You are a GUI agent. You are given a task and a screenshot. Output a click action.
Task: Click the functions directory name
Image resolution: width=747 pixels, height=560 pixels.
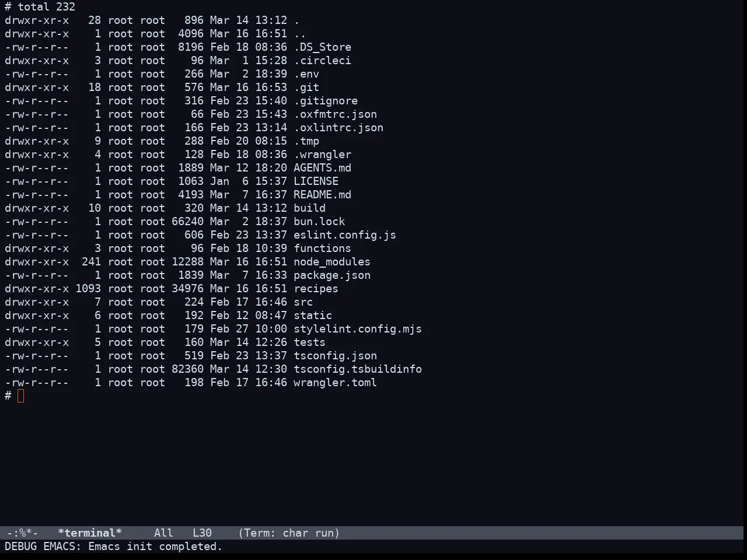click(322, 249)
